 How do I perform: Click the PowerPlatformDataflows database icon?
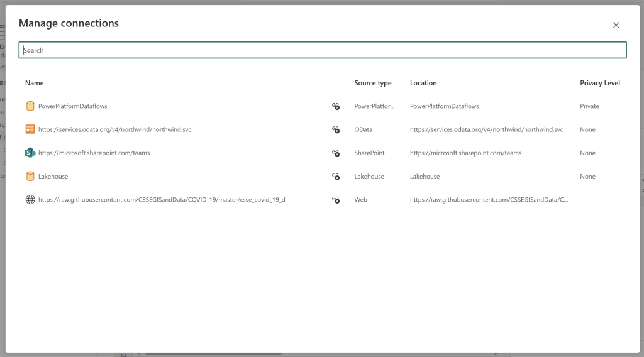(30, 106)
